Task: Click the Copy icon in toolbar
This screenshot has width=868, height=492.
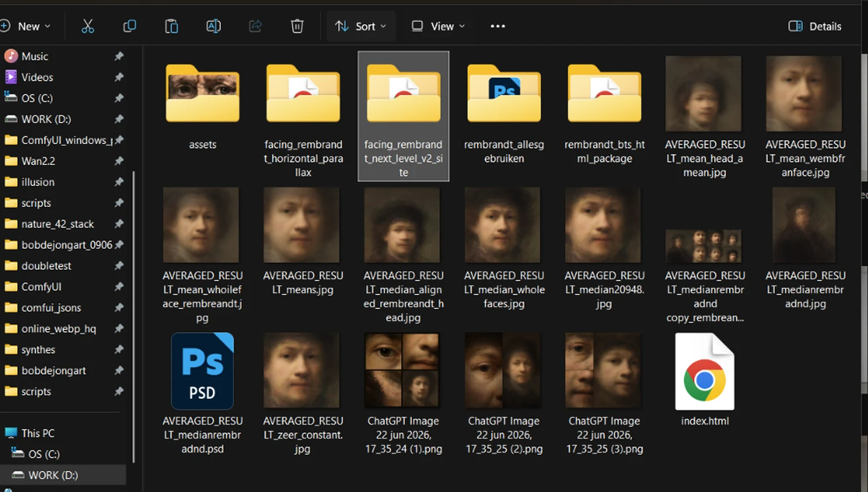Action: tap(130, 26)
